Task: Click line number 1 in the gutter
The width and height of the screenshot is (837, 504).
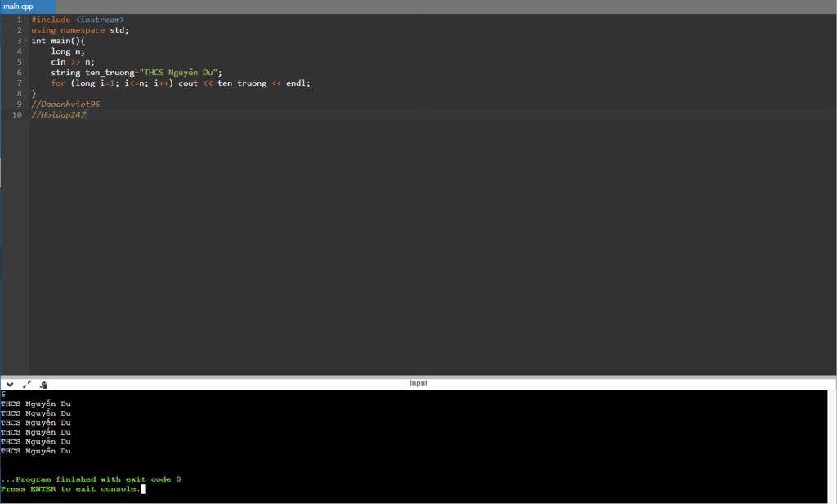Action: click(20, 20)
